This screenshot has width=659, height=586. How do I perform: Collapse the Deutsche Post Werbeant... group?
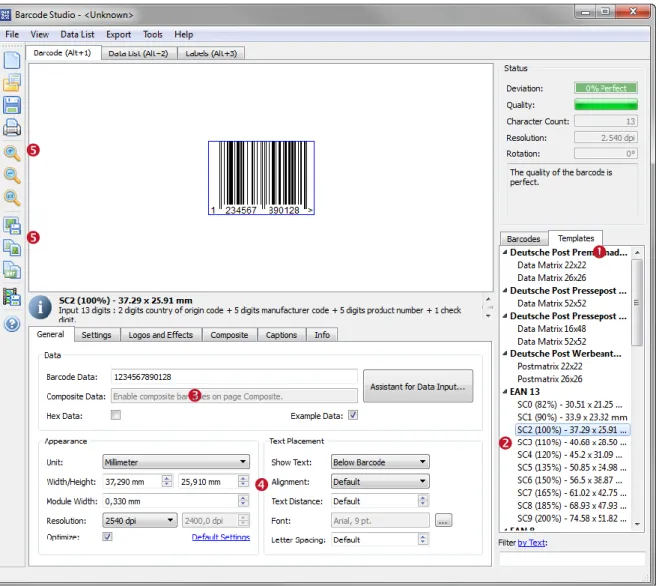point(505,354)
